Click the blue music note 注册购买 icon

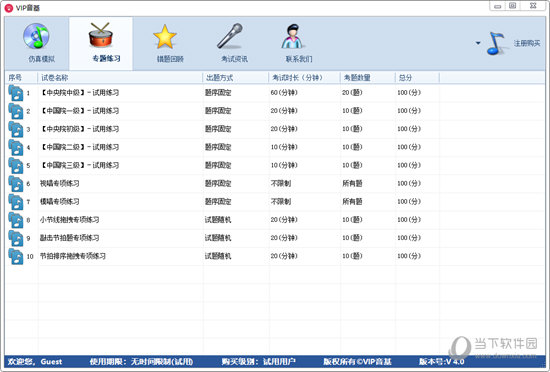pos(496,43)
